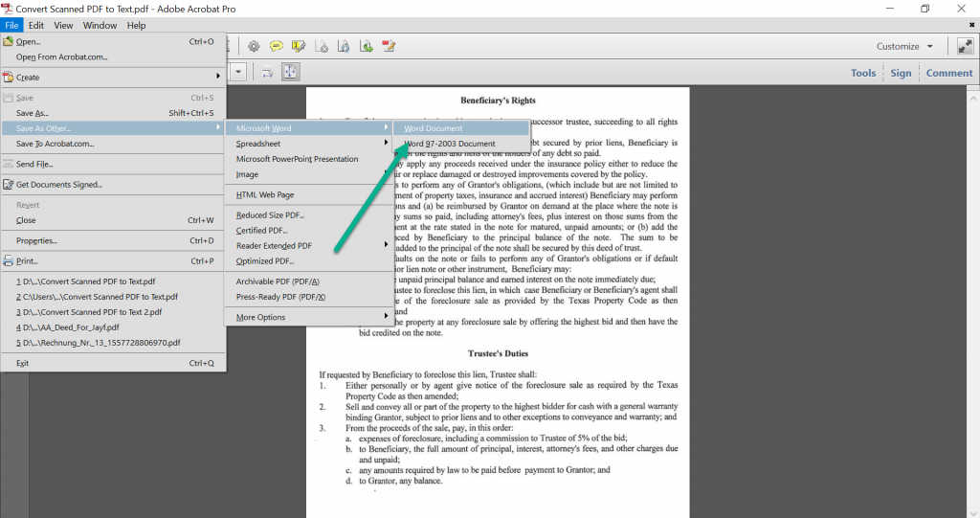Image resolution: width=980 pixels, height=518 pixels.
Task: Open the Window menu
Action: pos(100,25)
